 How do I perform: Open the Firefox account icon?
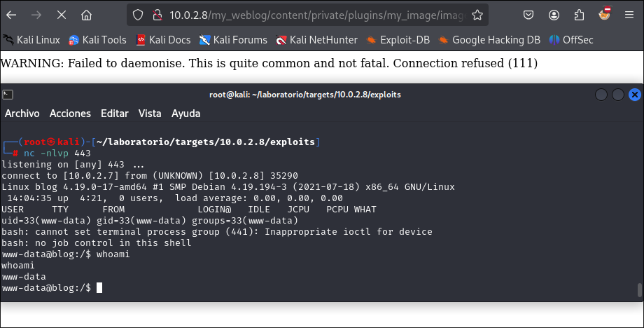(x=554, y=15)
